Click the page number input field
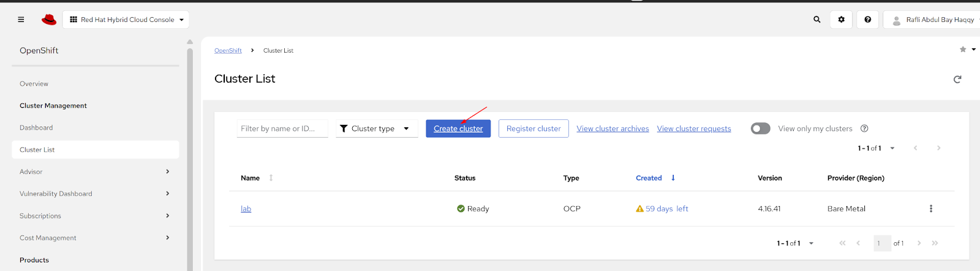 click(882, 243)
